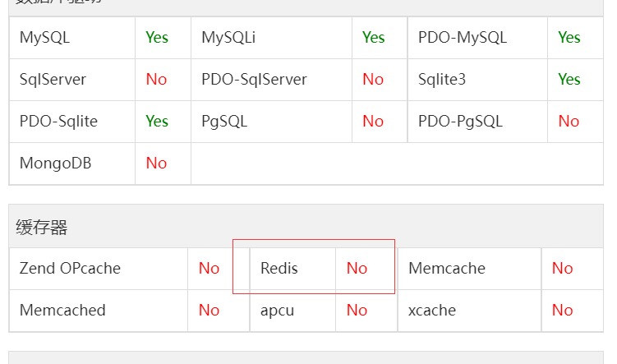
Task: Select the PDO-Sqlite cell
Action: coord(72,122)
